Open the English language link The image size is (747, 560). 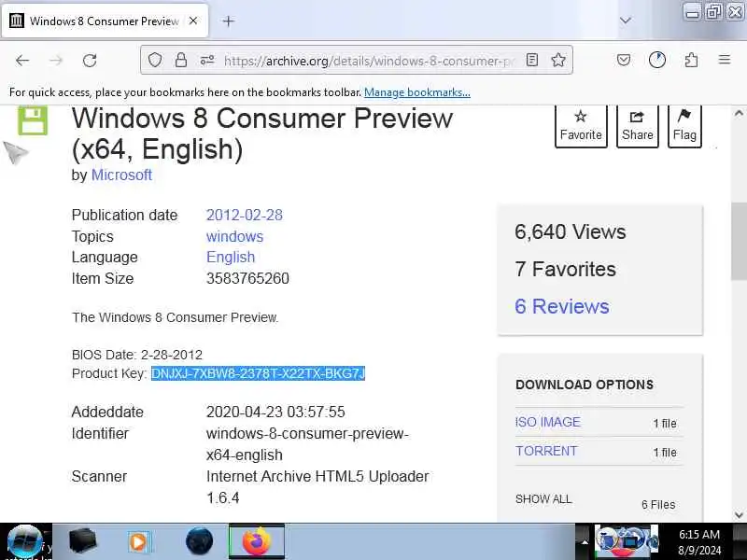(231, 258)
